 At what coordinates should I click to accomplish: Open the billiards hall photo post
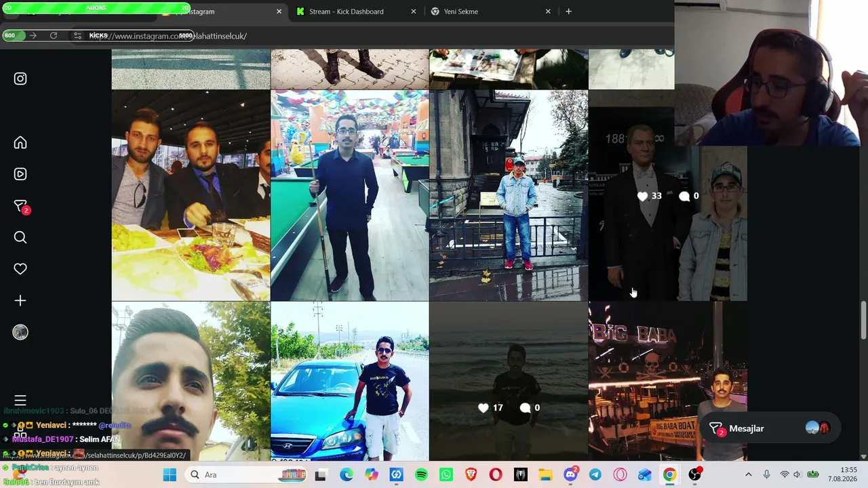[x=350, y=195]
